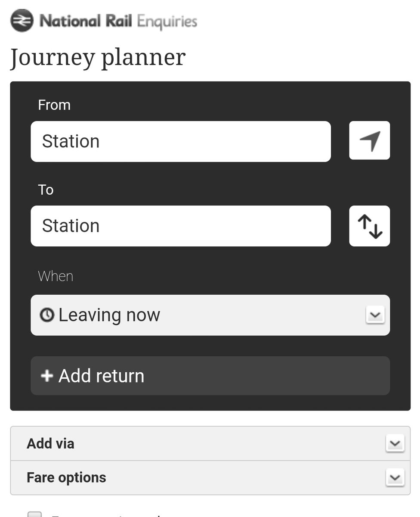Focus the From station input field
Image resolution: width=420 pixels, height=517 pixels.
tap(181, 141)
